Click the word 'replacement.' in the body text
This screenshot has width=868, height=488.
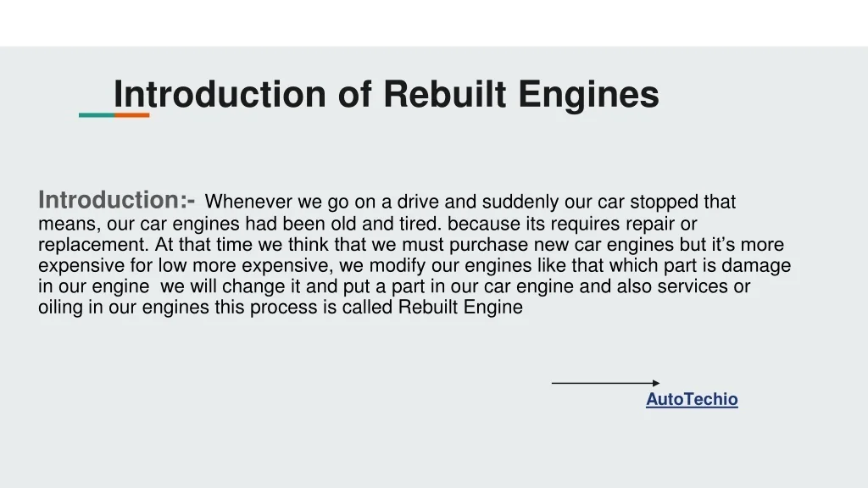[93, 245]
